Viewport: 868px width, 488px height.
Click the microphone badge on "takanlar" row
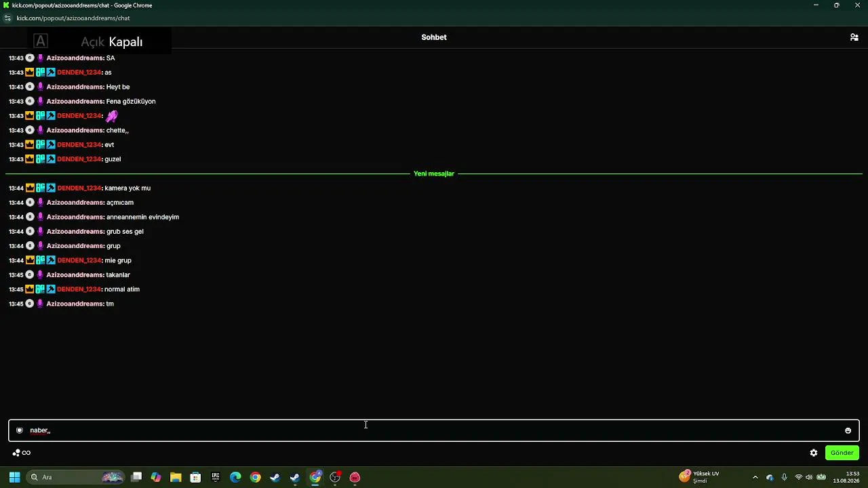tap(40, 275)
